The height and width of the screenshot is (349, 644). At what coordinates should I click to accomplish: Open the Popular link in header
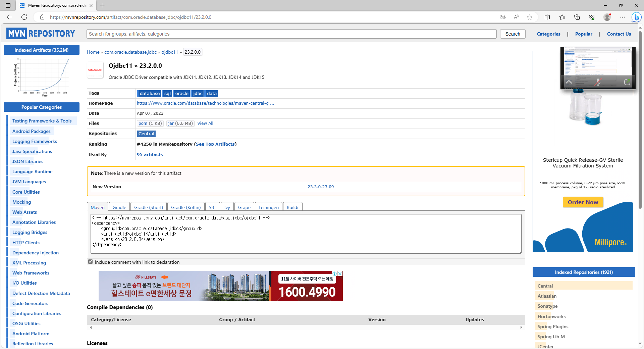point(584,34)
